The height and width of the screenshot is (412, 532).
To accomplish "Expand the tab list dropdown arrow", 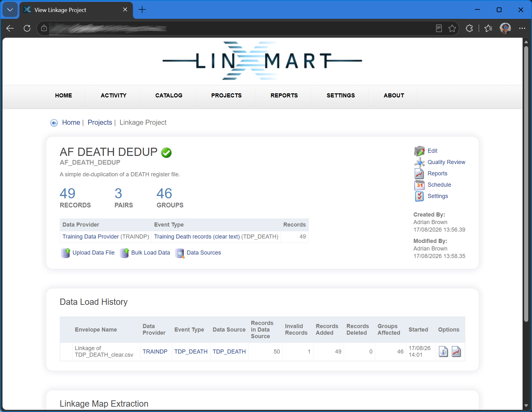I will (x=10, y=10).
